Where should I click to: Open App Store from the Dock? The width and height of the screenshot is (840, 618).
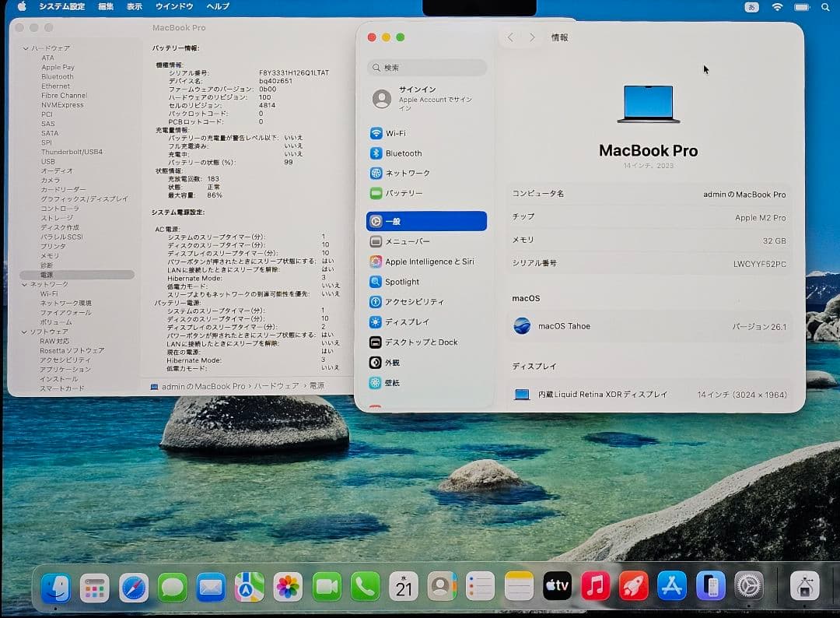pos(672,586)
